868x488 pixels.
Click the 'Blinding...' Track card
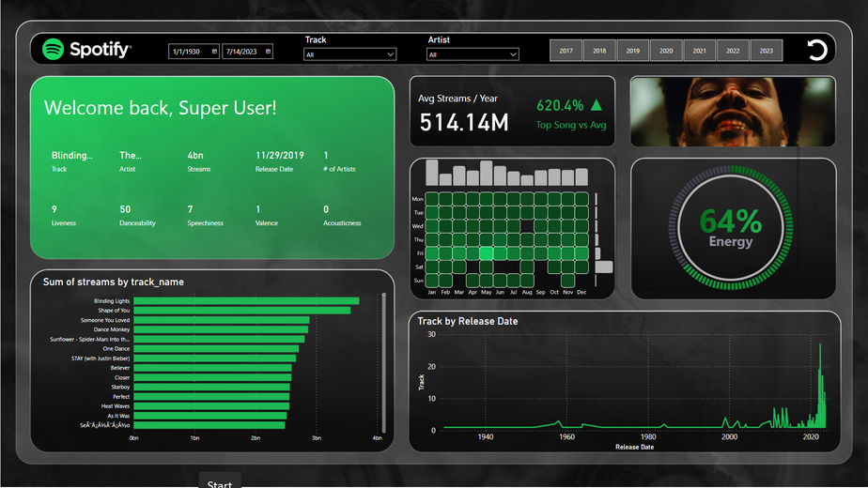pyautogui.click(x=72, y=161)
